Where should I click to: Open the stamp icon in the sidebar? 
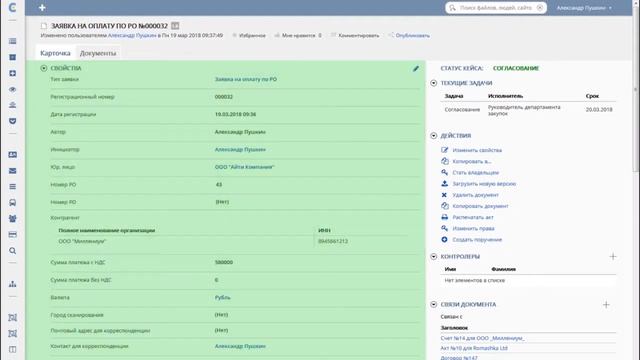click(13, 105)
